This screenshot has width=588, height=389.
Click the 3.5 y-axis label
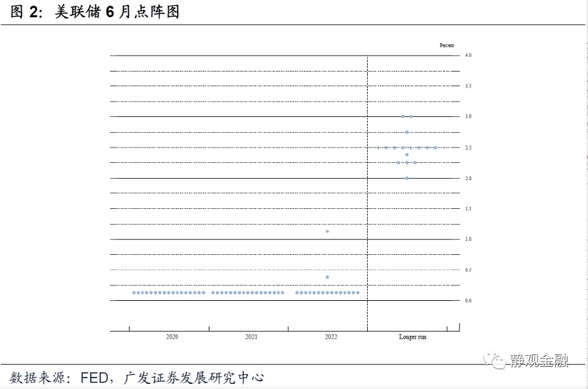point(469,86)
